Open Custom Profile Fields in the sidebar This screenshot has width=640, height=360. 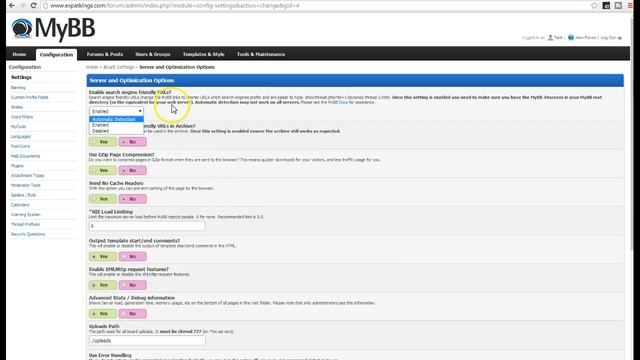(29, 97)
